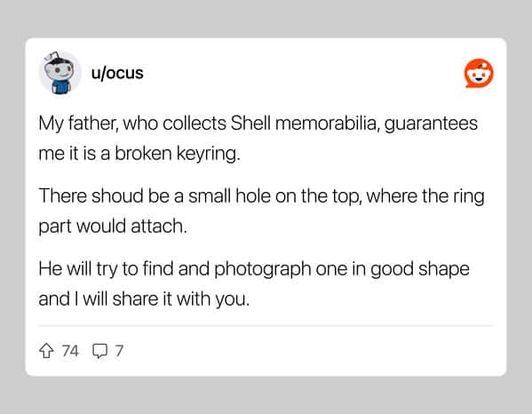Open u/ocus Snoo avatar image
Screen dimensions: 532x414
[x=60, y=73]
